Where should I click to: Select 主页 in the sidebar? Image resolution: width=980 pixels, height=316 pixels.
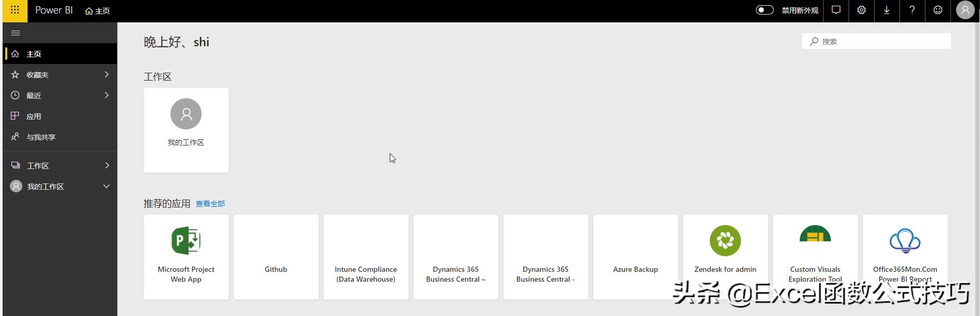coord(60,54)
